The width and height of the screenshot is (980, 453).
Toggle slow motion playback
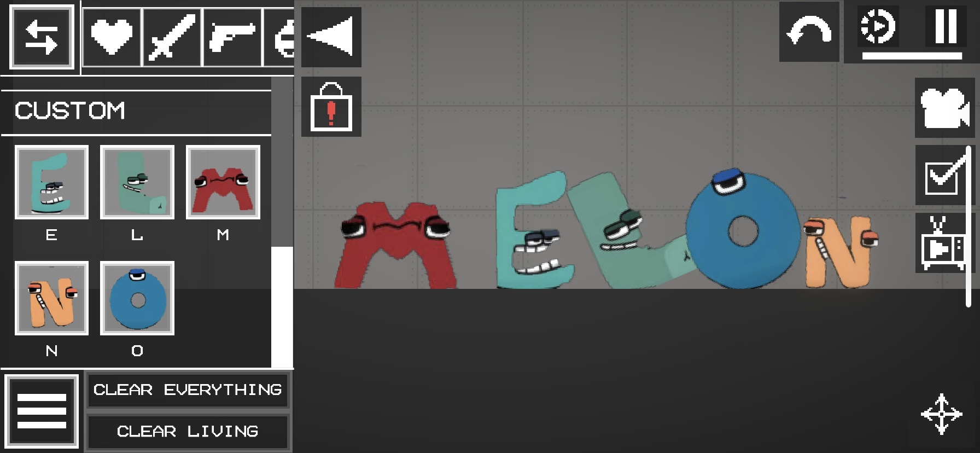click(x=878, y=26)
